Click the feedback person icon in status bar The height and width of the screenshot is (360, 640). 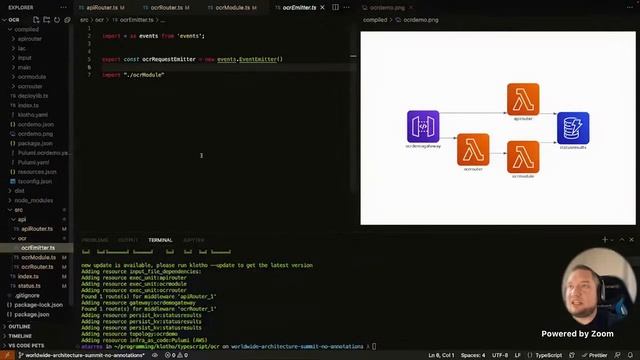pos(618,355)
